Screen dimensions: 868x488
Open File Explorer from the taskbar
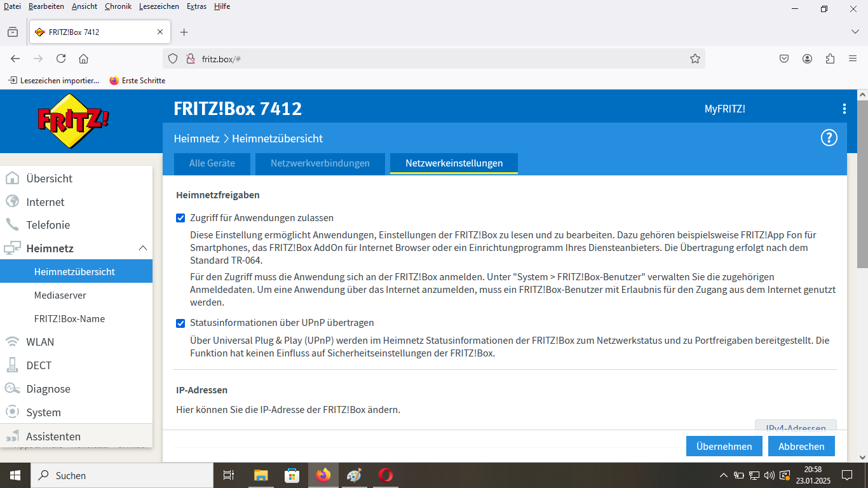[x=261, y=475]
